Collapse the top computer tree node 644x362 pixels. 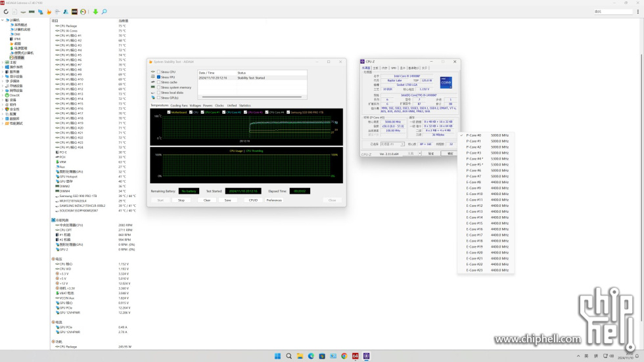click(x=3, y=20)
